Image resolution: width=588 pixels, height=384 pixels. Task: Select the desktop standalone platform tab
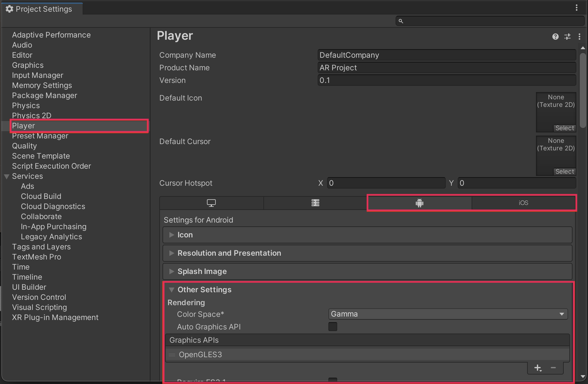(x=211, y=203)
